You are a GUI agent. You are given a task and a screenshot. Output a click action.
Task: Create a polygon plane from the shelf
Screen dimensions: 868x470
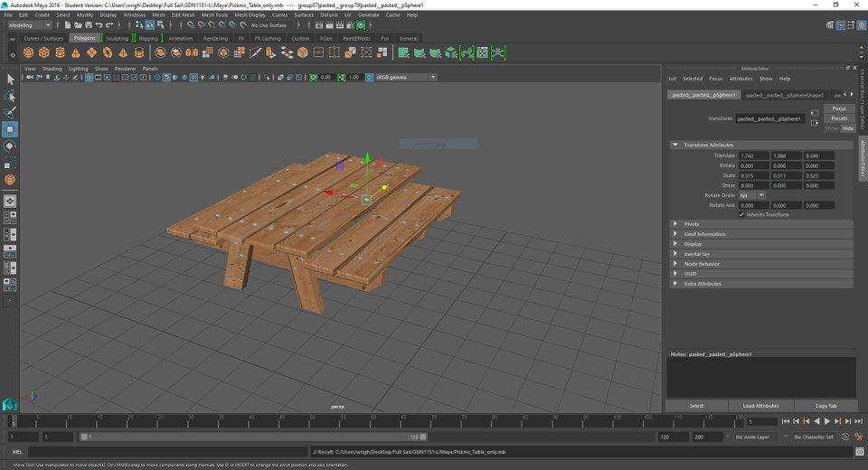pos(91,52)
